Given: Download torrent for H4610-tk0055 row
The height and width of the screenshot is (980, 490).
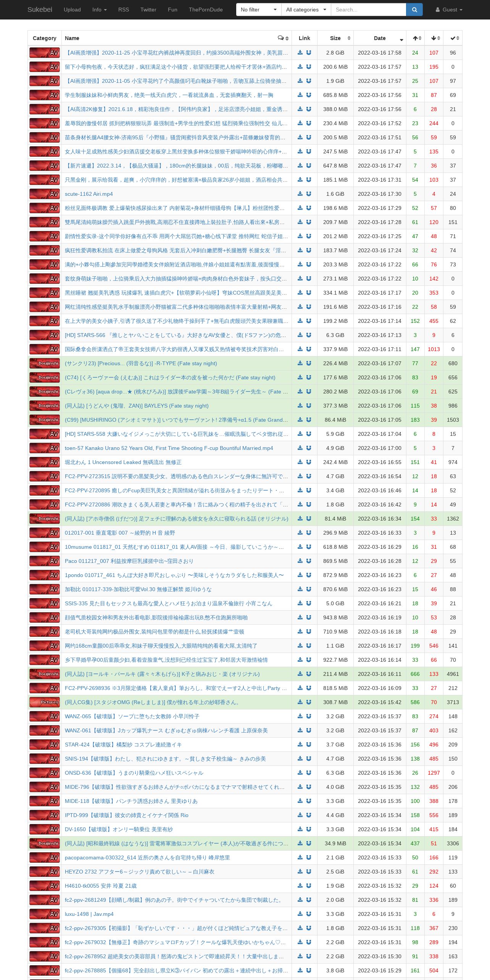Looking at the screenshot, I should (300, 886).
